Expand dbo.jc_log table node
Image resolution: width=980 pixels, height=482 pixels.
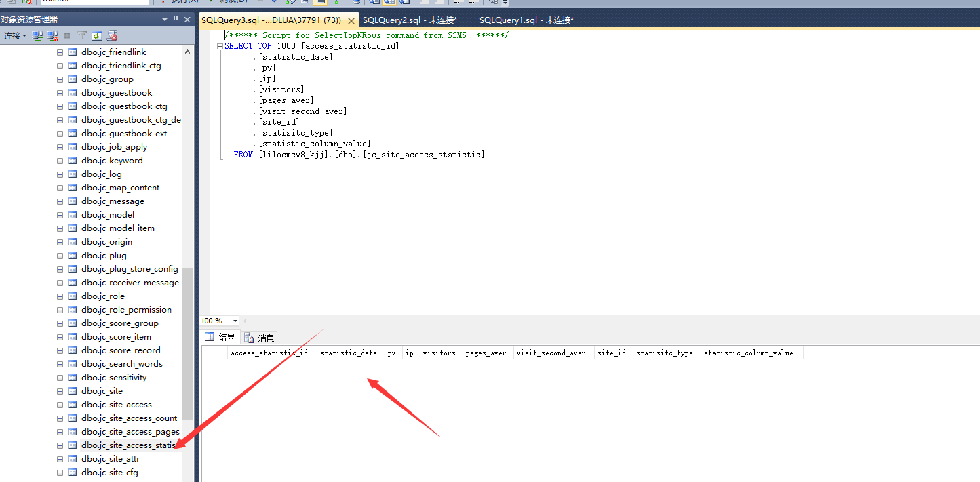[60, 174]
